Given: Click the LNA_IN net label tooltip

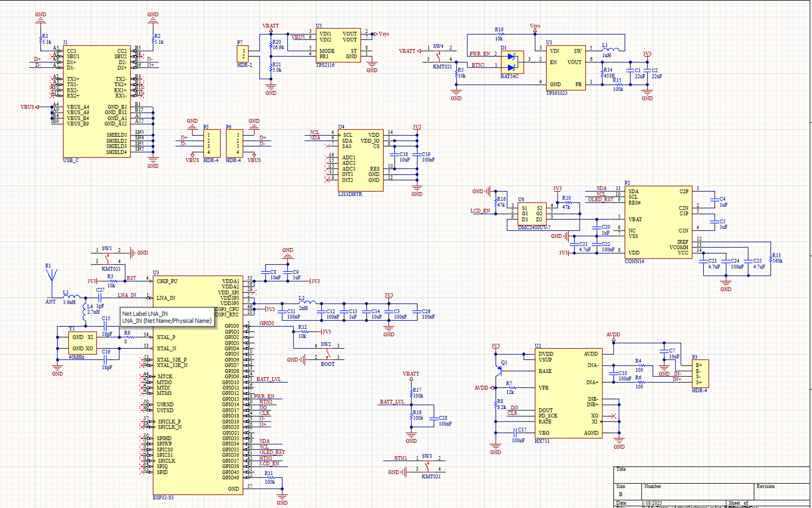Looking at the screenshot, I should tap(167, 317).
